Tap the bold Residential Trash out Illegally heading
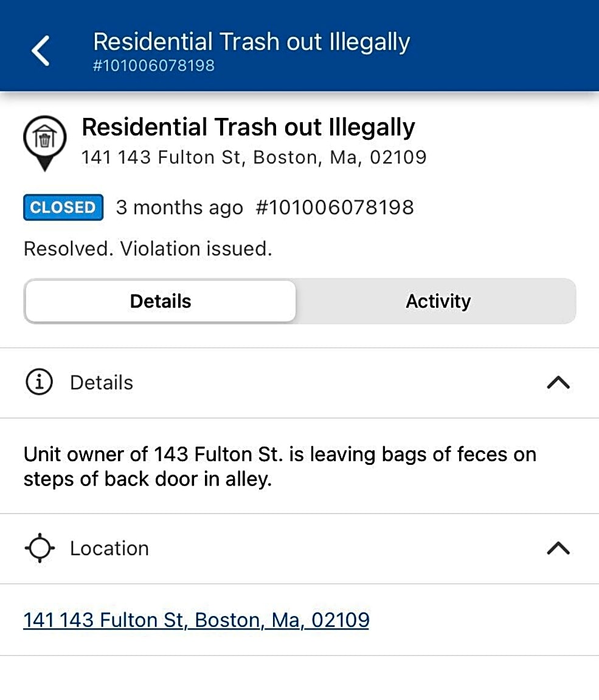Image resolution: width=599 pixels, height=700 pixels. click(248, 127)
